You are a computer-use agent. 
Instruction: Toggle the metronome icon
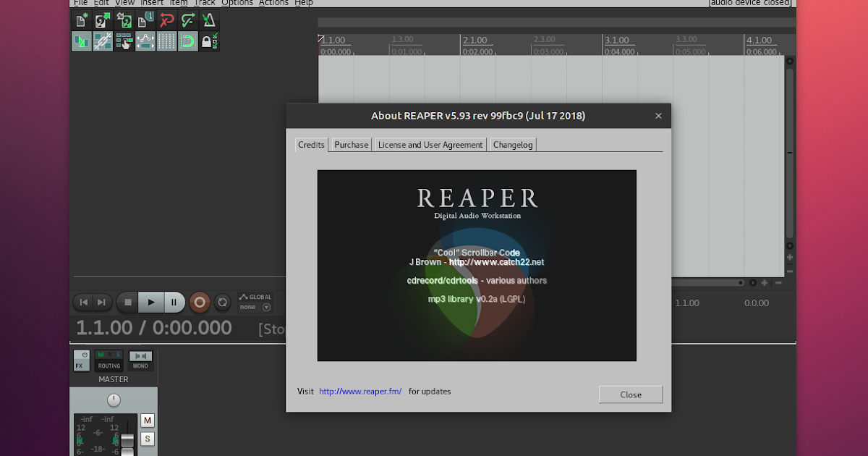click(x=209, y=20)
